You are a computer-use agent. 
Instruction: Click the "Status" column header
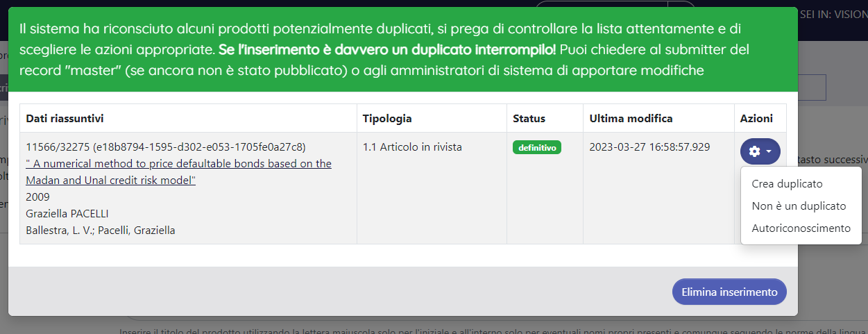point(529,119)
